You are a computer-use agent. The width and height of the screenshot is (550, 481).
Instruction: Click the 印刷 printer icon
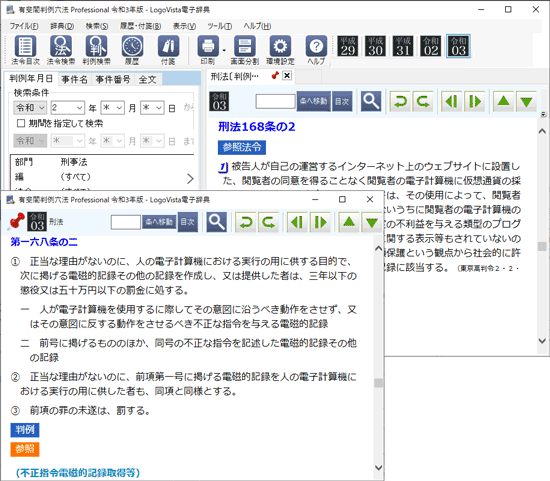tap(208, 47)
